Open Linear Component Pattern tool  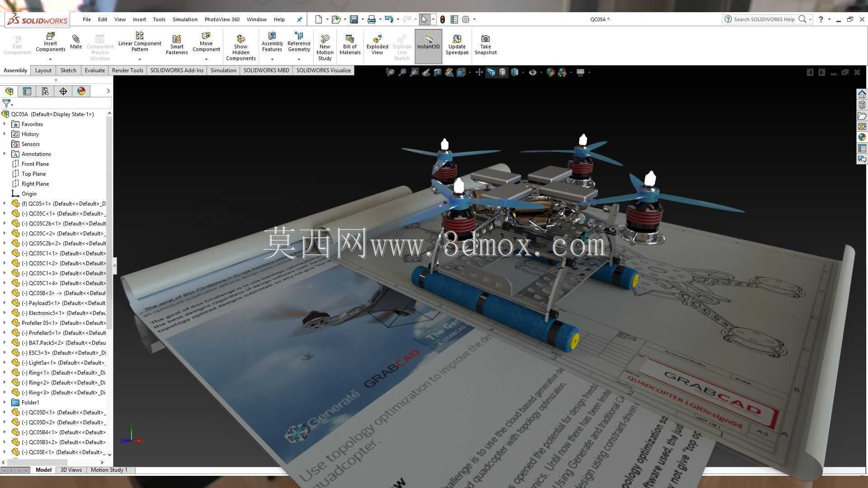[x=140, y=42]
